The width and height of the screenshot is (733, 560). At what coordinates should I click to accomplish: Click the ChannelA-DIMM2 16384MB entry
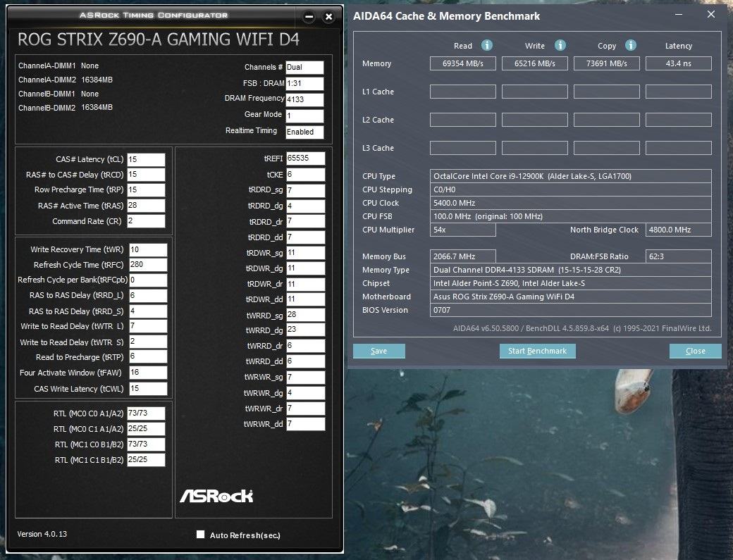(66, 80)
